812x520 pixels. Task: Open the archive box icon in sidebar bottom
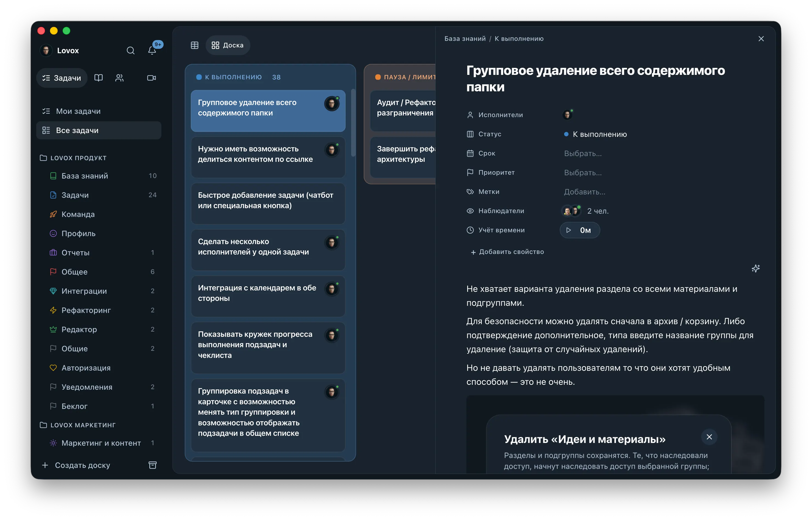pos(152,465)
